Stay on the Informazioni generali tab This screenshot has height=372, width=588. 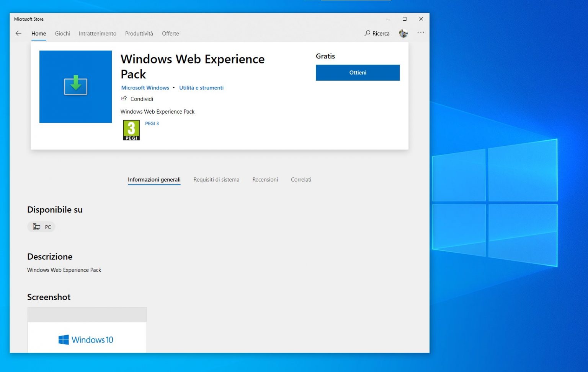pos(154,179)
